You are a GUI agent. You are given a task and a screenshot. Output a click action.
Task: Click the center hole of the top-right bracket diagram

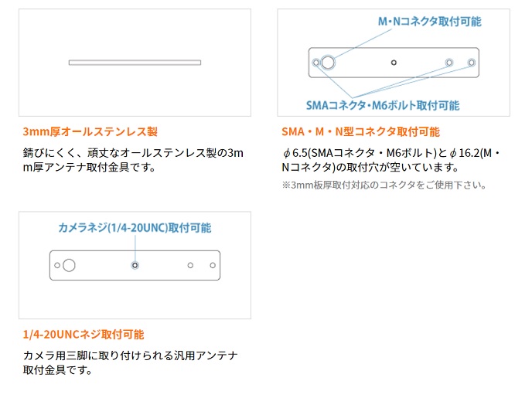(394, 62)
